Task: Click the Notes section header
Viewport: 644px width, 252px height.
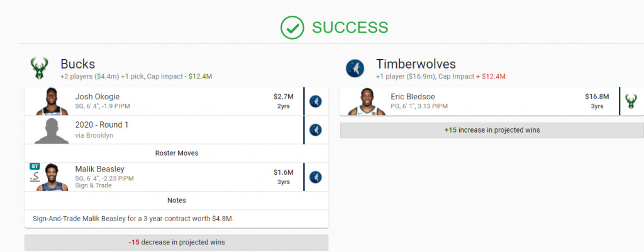Action: pyautogui.click(x=177, y=200)
